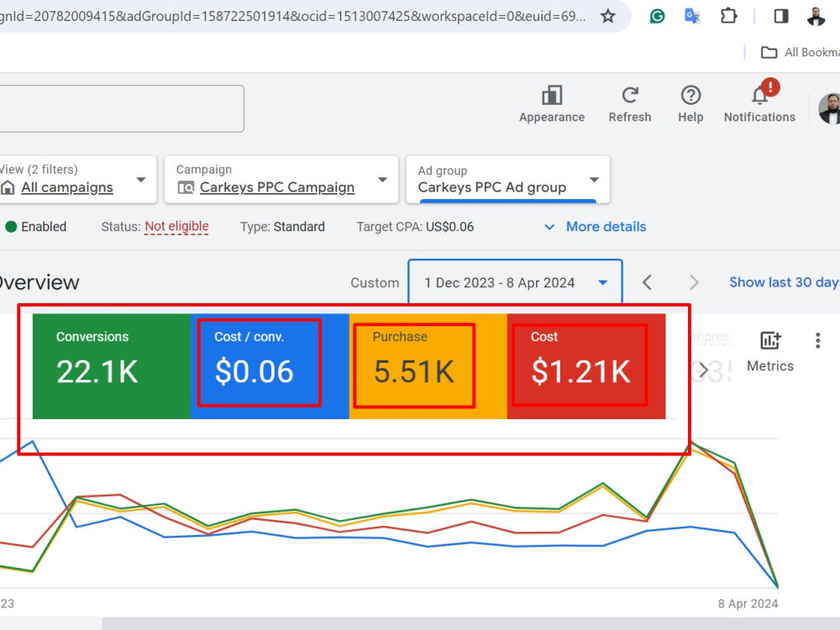Image resolution: width=840 pixels, height=630 pixels.
Task: Open the Ad group dropdown arrow
Action: click(x=594, y=180)
